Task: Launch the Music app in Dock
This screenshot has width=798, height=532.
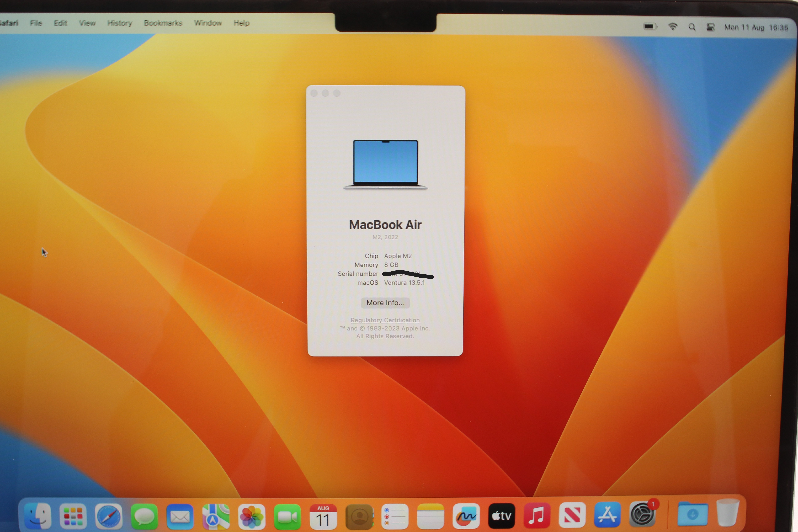Action: 537,515
